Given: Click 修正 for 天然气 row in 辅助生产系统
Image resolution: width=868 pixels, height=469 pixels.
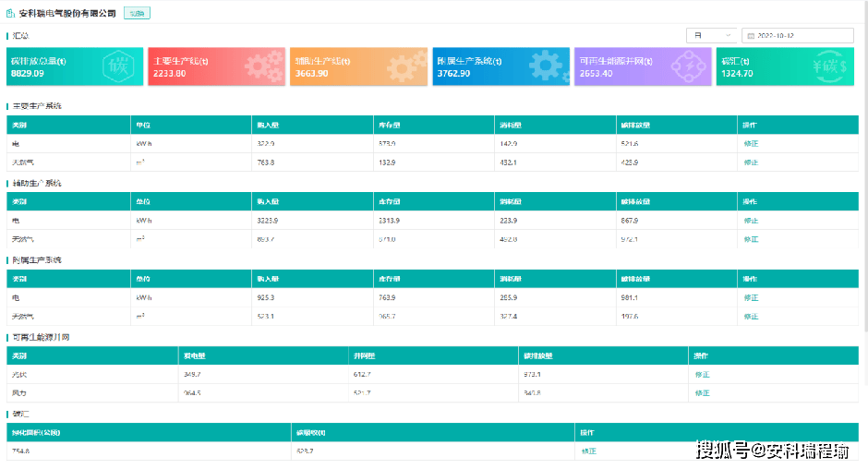Looking at the screenshot, I should [x=751, y=239].
